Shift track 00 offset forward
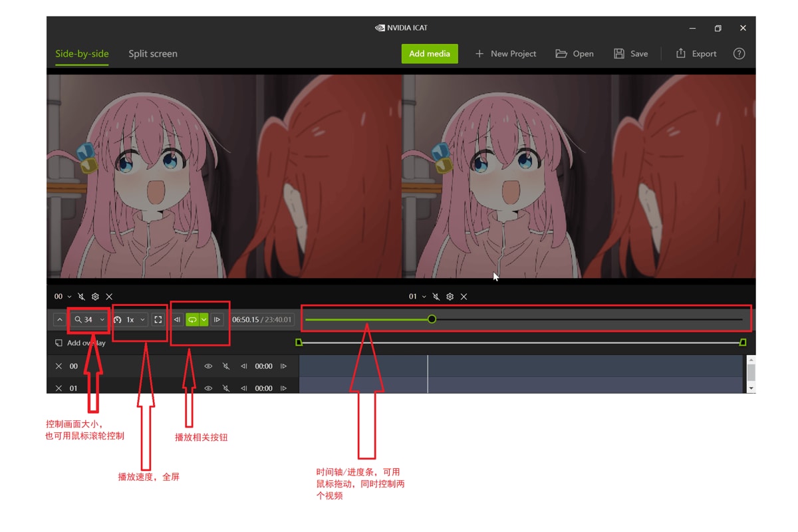 284,366
